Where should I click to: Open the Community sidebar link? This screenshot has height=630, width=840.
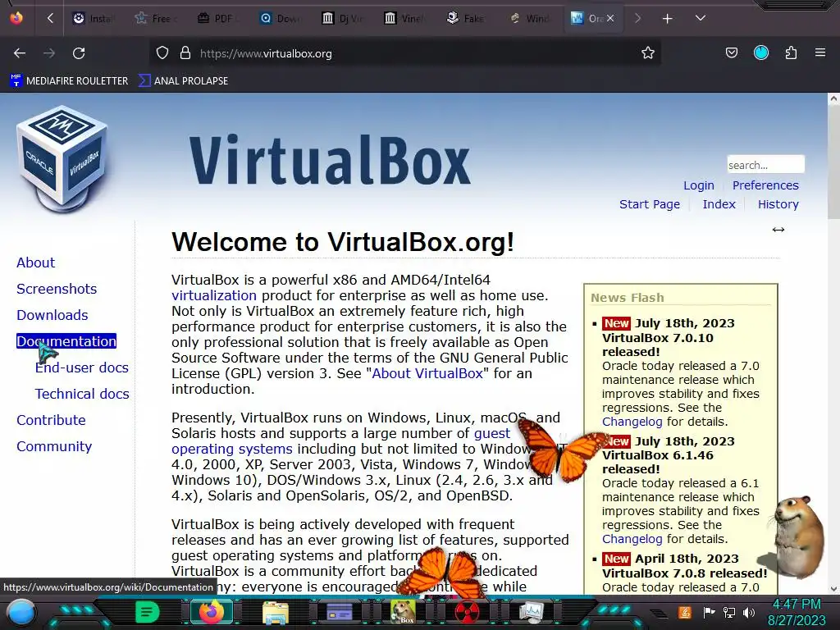tap(54, 446)
